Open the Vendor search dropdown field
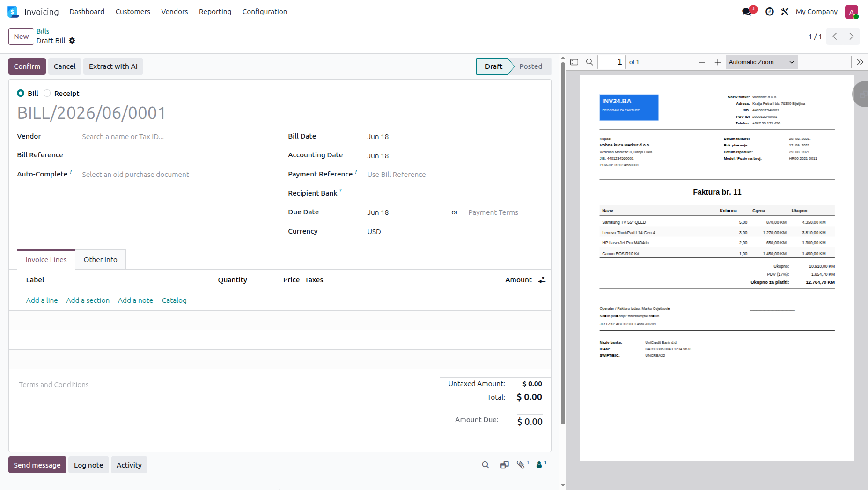Viewport: 868px width, 490px height. [177, 137]
